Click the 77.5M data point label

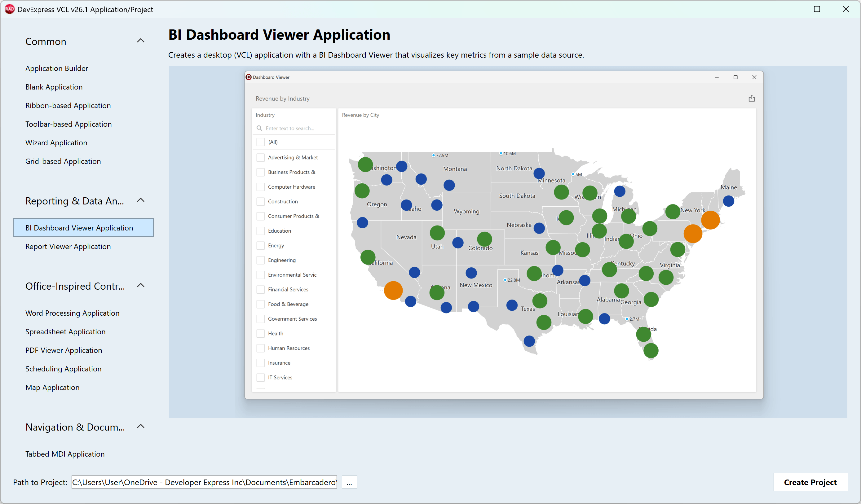442,156
